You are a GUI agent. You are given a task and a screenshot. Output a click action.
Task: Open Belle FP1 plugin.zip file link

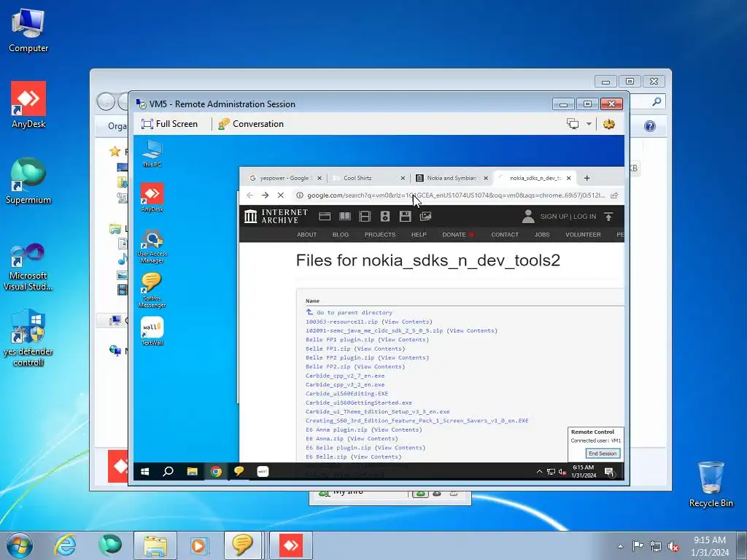[x=340, y=340]
